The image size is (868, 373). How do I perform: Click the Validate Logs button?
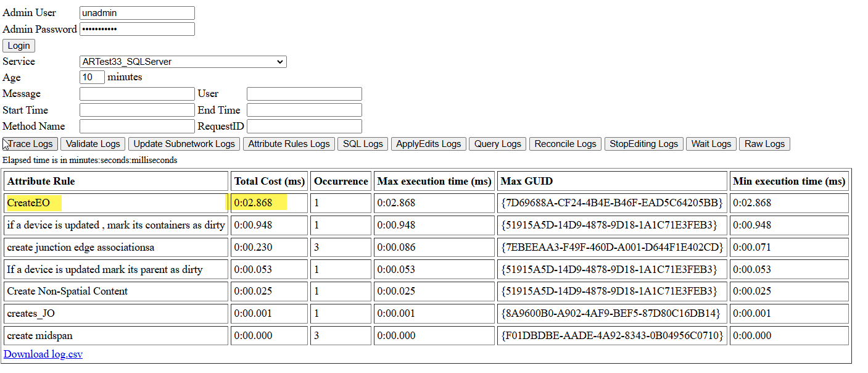click(x=93, y=143)
